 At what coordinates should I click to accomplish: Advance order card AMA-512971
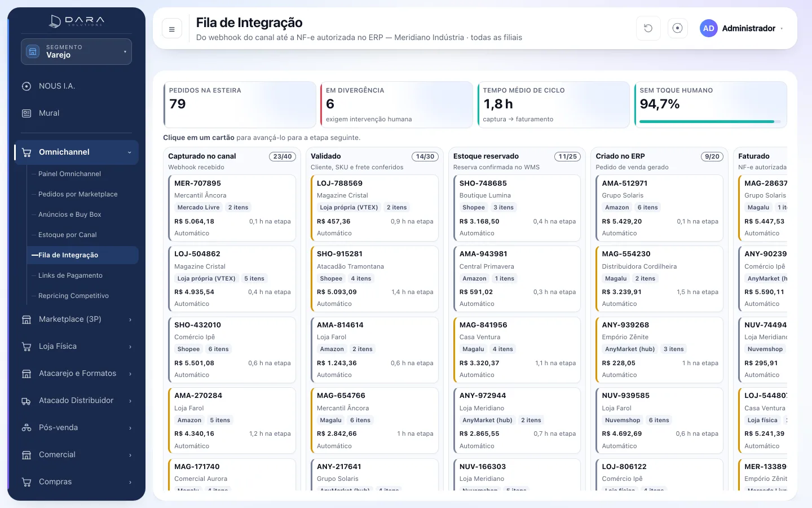pos(660,208)
